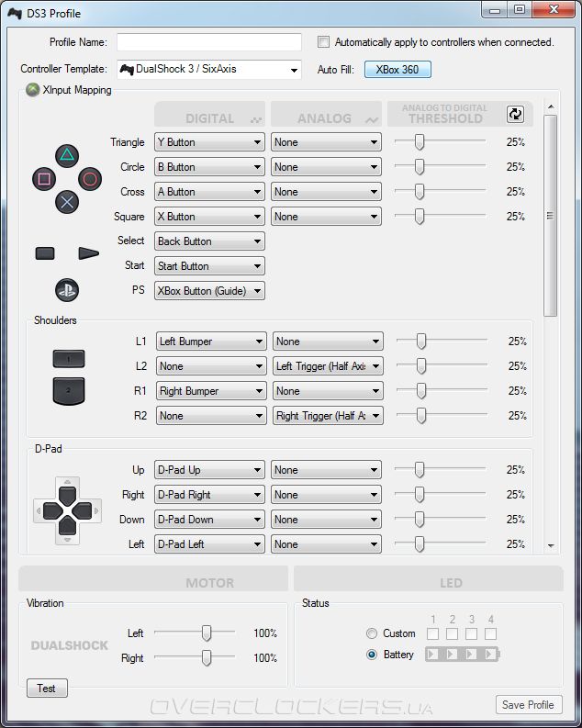Viewport: 582px width, 728px height.
Task: Enable automatically apply to controllers checkbox
Action: (x=323, y=42)
